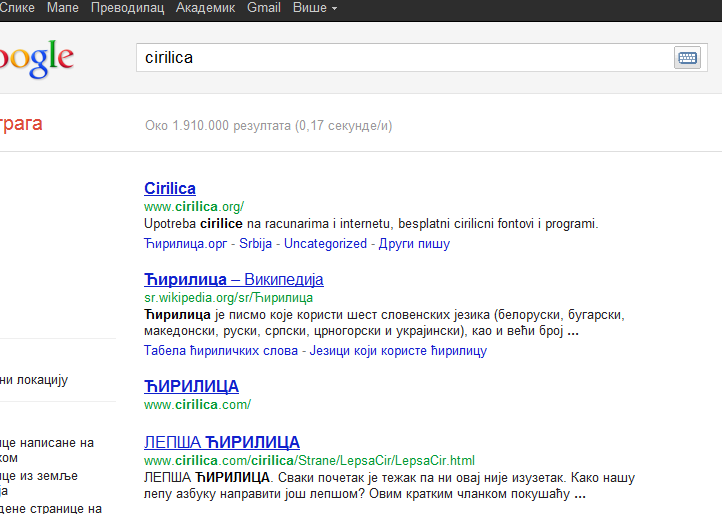
Task: Open the Ћирилица.орг sitelink
Action: pos(186,243)
